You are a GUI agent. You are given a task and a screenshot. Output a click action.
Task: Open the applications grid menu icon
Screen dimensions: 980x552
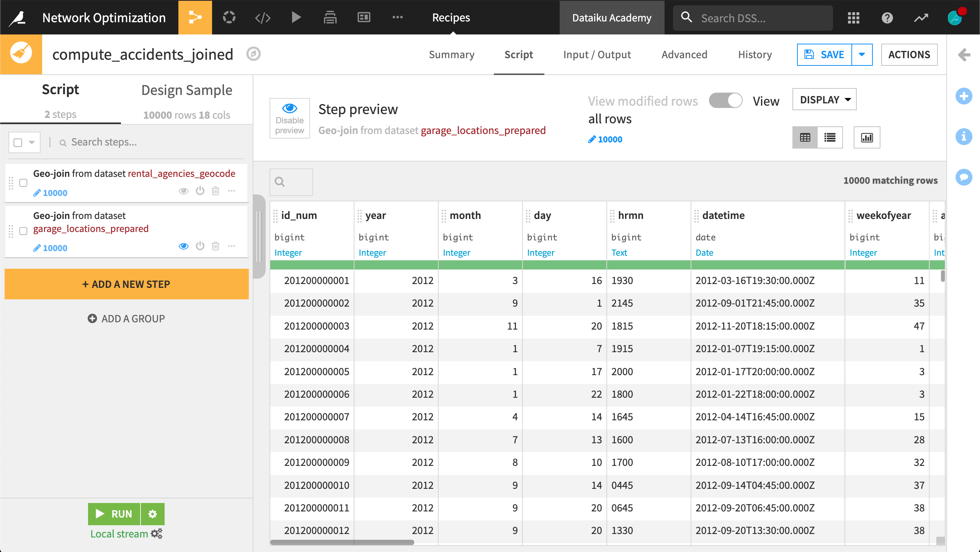coord(853,18)
